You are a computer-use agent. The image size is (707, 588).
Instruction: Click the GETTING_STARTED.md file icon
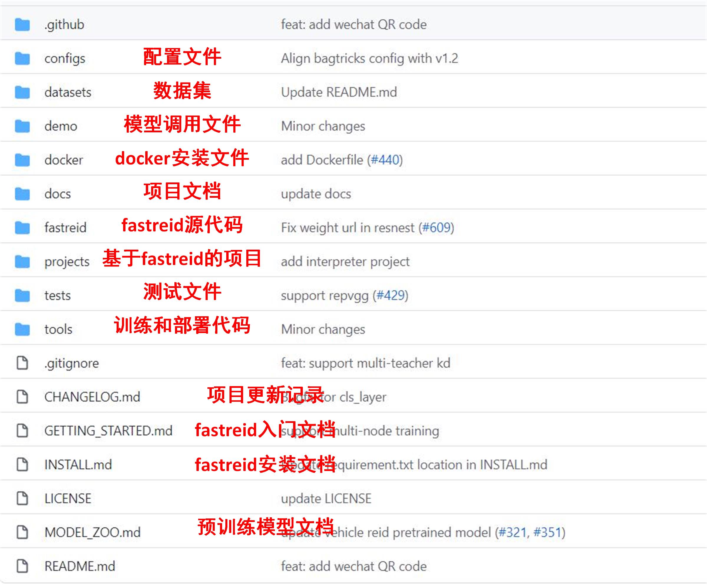(22, 430)
